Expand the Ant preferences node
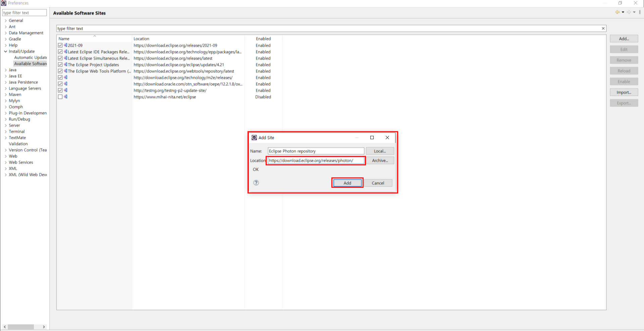The width and height of the screenshot is (644, 331). point(6,27)
